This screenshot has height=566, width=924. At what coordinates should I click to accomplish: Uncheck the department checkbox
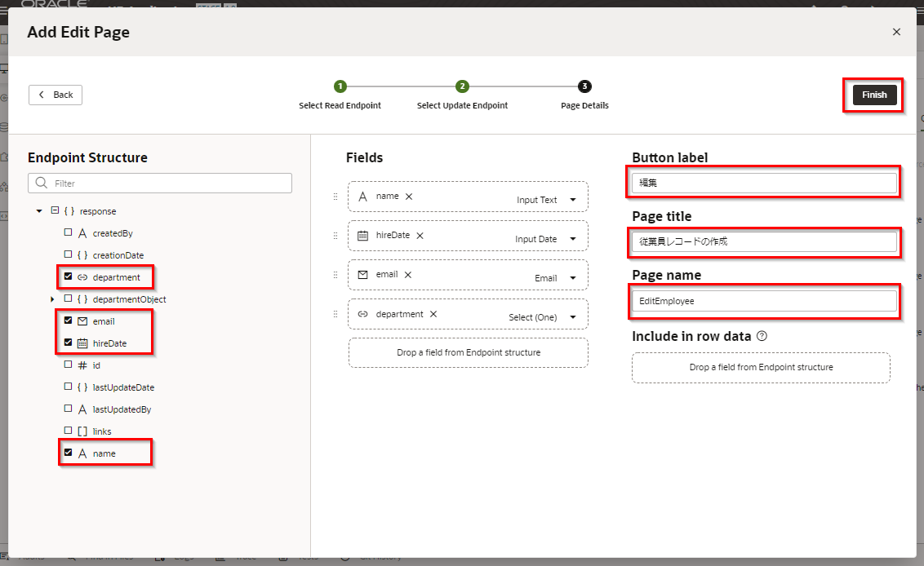point(69,277)
